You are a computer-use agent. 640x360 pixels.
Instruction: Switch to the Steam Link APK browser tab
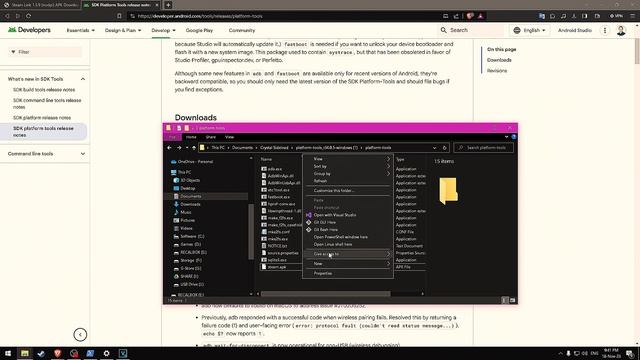tap(40, 5)
